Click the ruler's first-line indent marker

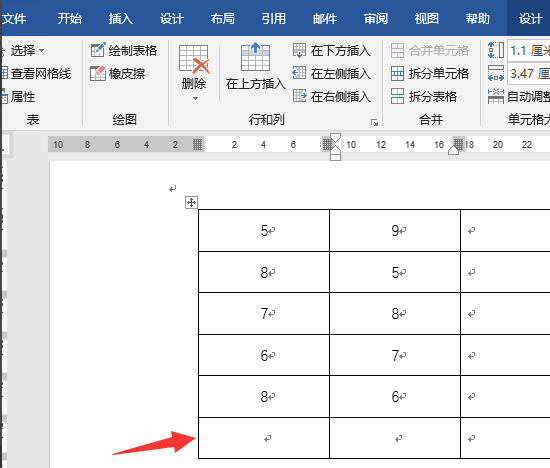336,138
